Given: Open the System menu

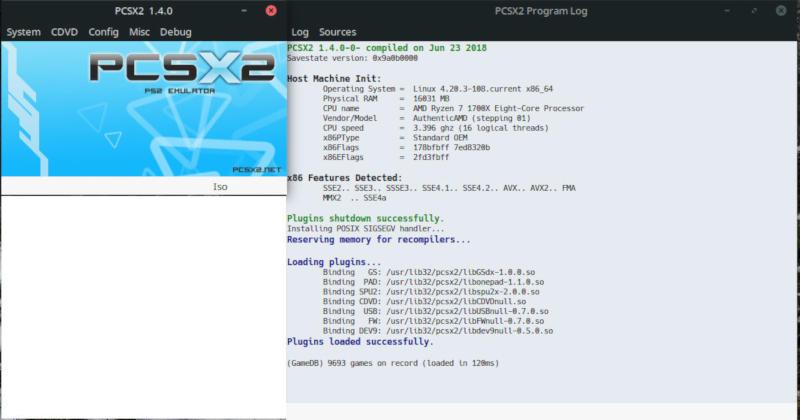Looking at the screenshot, I should click(23, 32).
